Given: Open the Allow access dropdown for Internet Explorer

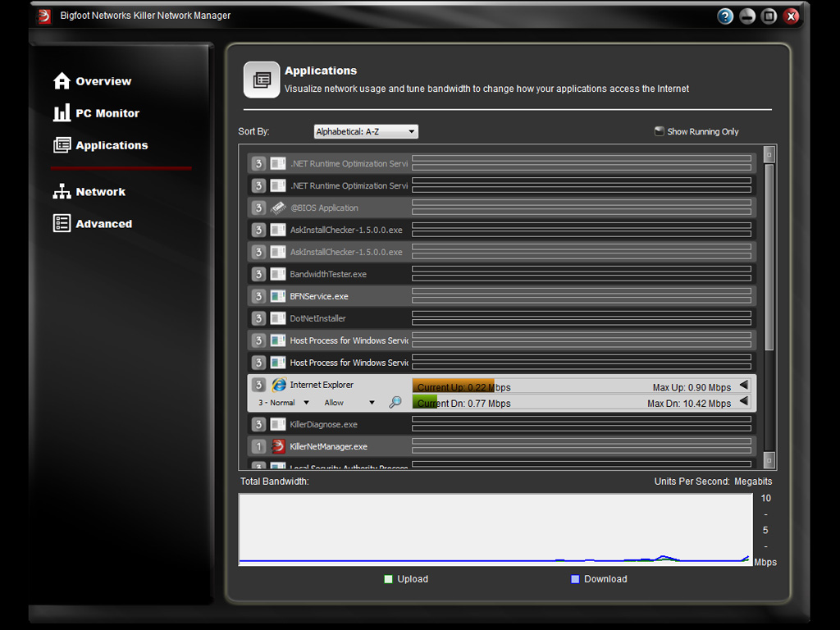Looking at the screenshot, I should click(349, 402).
